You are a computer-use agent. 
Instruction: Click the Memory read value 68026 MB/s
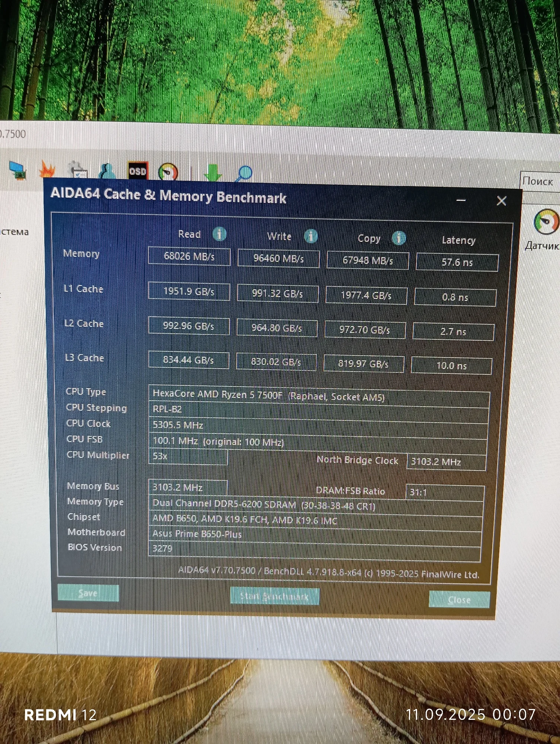tap(189, 256)
